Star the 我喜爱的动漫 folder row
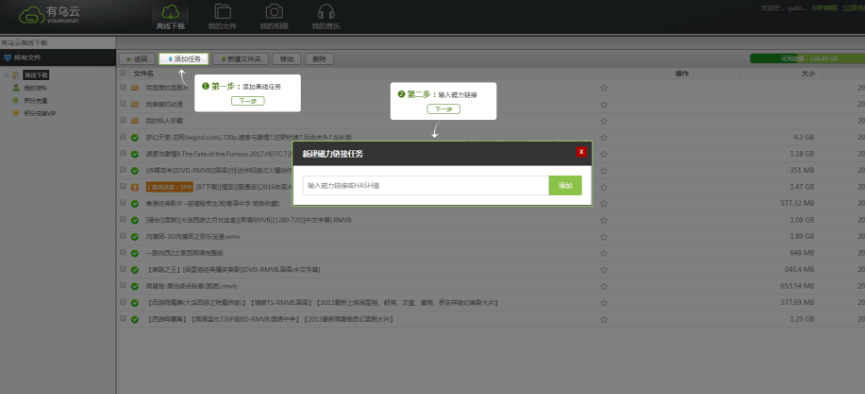Screen dimensions: 865x394 [x=604, y=104]
